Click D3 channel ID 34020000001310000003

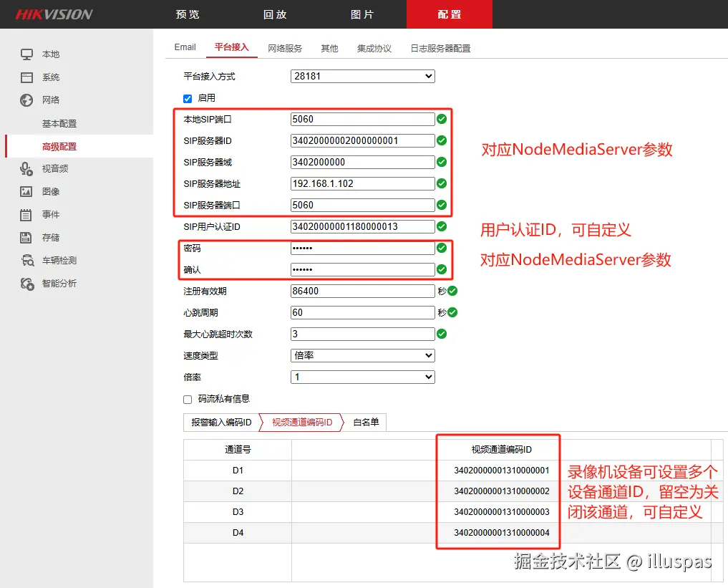tap(501, 512)
